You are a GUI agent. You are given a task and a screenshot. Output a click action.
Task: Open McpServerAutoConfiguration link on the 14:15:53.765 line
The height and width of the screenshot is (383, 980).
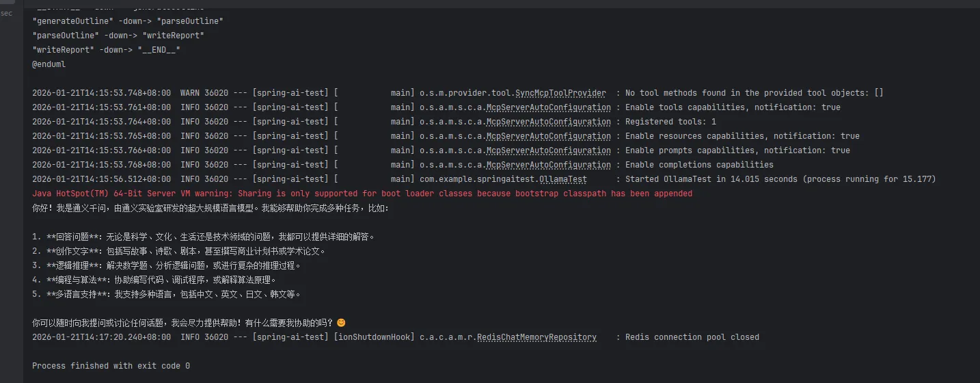[x=548, y=136]
